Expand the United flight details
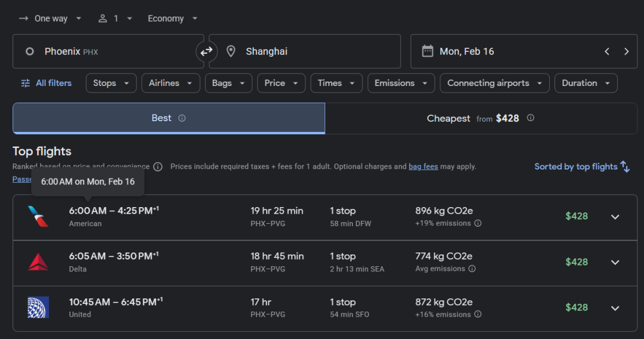The image size is (644, 339). [x=615, y=308]
